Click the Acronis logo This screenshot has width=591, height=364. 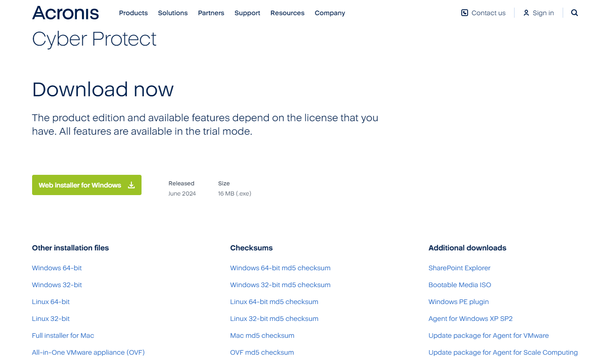coord(65,13)
